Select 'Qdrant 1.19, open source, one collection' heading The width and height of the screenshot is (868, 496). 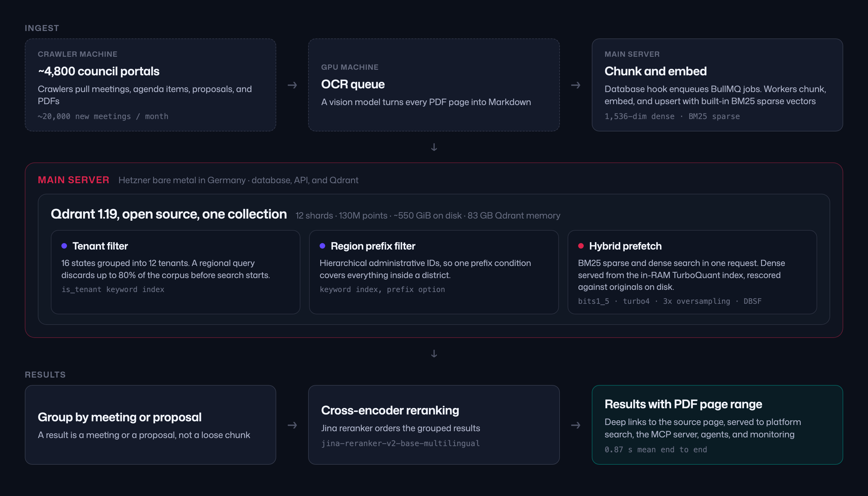click(x=169, y=214)
